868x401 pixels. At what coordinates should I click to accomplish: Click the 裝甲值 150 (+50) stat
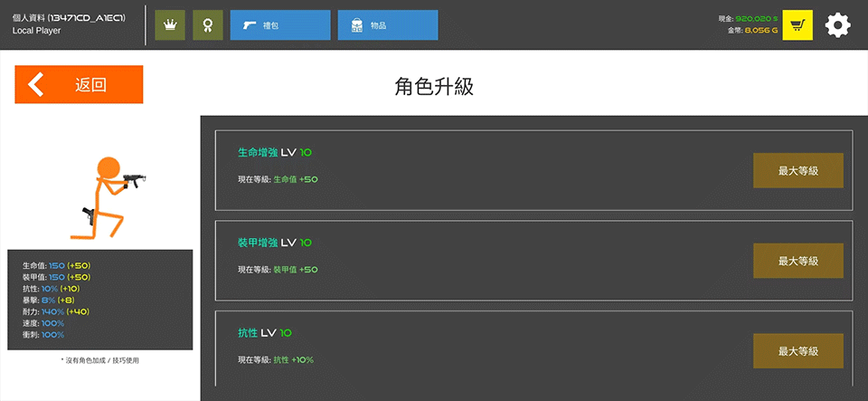pos(56,277)
